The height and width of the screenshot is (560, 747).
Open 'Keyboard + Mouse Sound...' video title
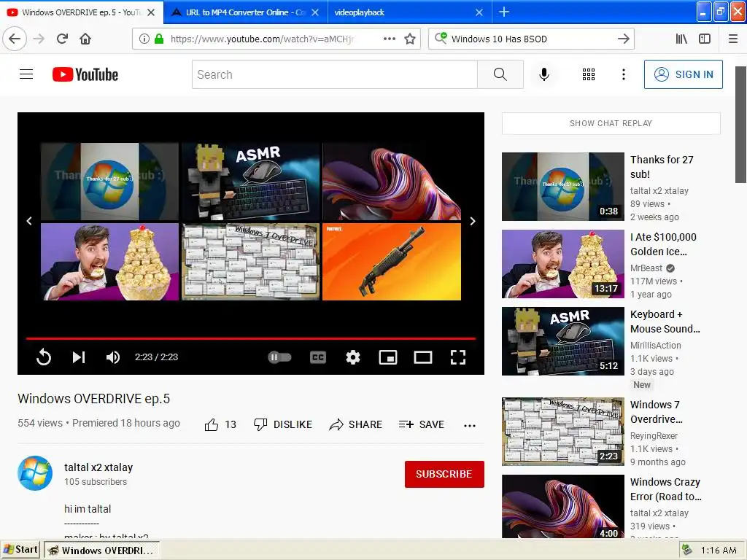click(665, 322)
